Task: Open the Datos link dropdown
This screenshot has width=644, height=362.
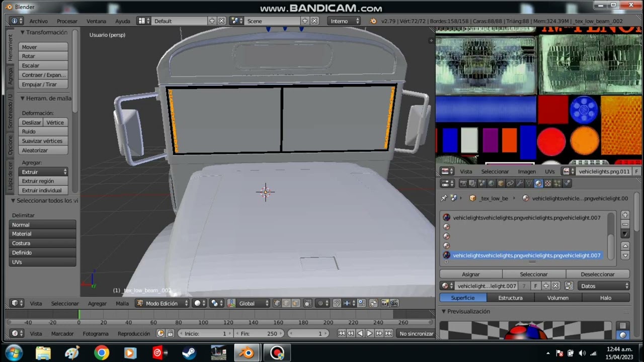Action: [x=603, y=286]
